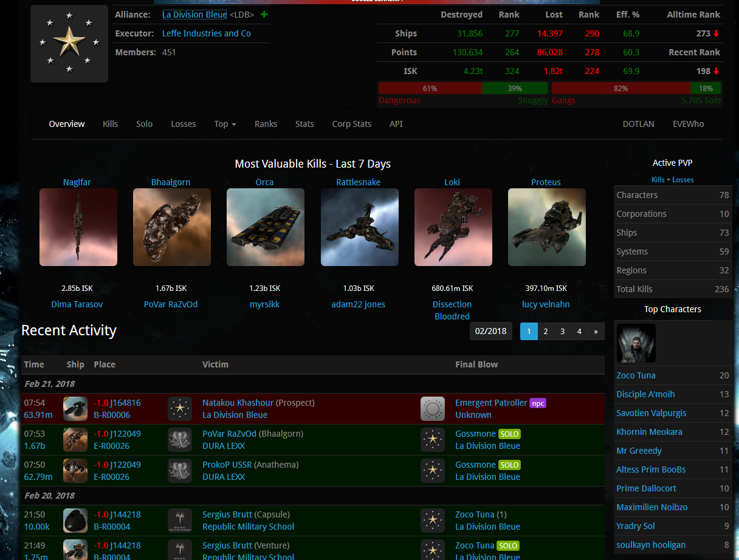Open 1.67b kill value link
The image size is (739, 560).
click(35, 446)
